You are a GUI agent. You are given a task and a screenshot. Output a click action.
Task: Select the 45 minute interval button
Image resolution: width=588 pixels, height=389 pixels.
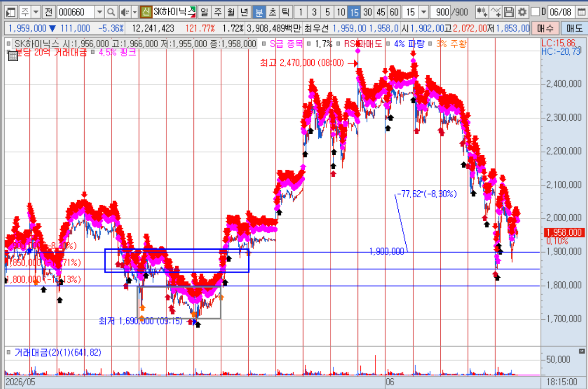pos(381,12)
